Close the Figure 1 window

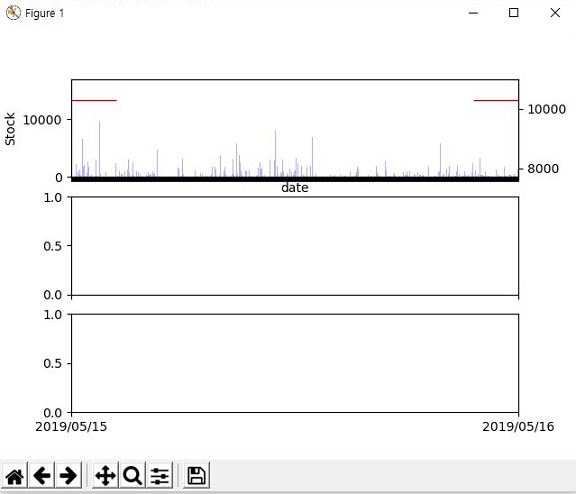(x=555, y=13)
